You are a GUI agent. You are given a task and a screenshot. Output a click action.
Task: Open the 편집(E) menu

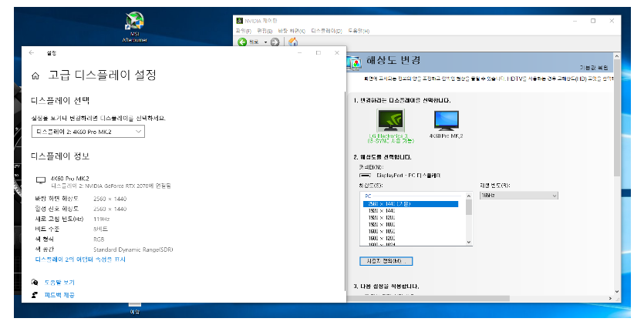(265, 31)
